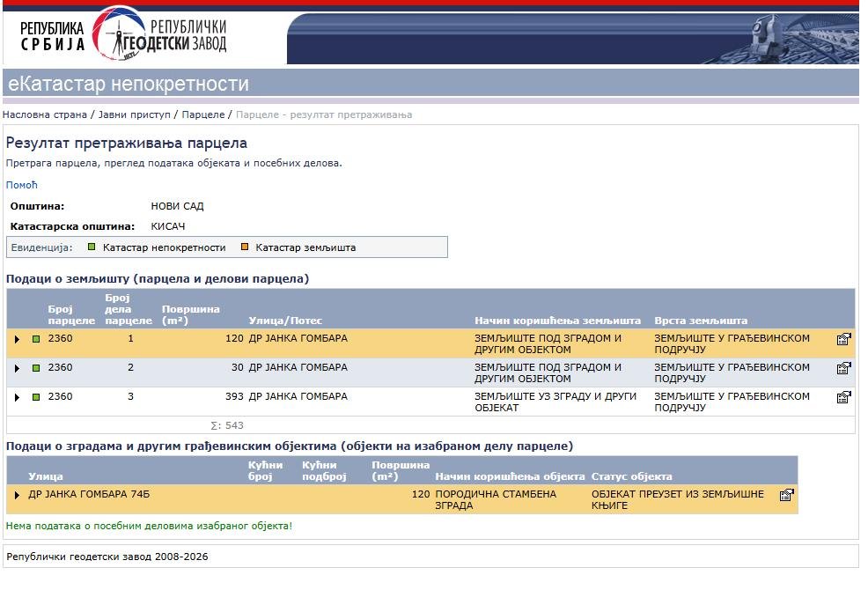Expand the parcel 2360 part 1 row arrow
The width and height of the screenshot is (868, 590).
[17, 339]
